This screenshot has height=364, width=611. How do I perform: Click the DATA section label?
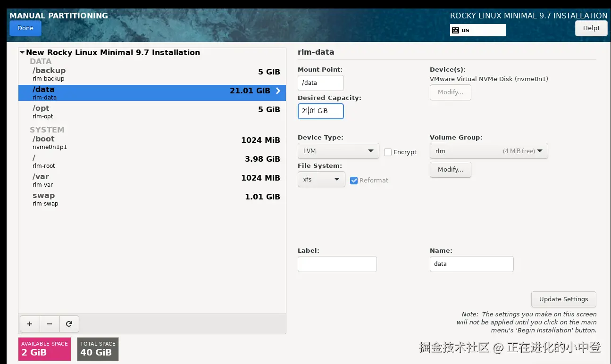(x=41, y=61)
